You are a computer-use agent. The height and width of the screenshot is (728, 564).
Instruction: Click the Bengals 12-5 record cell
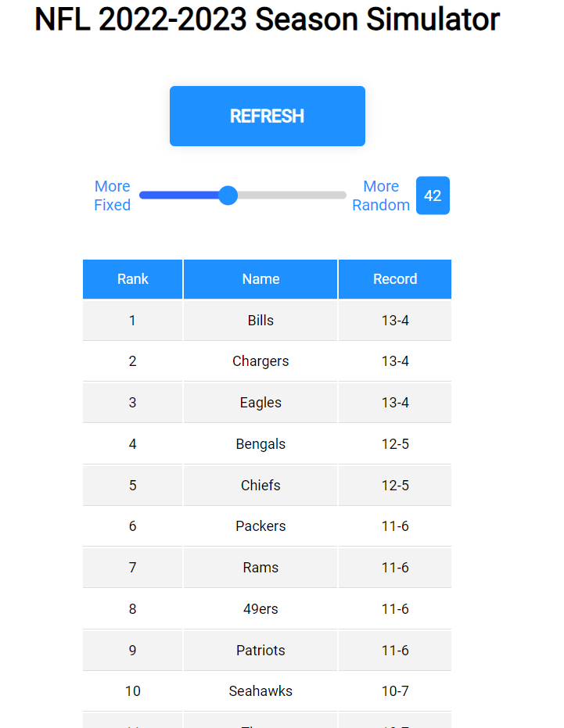tap(395, 444)
